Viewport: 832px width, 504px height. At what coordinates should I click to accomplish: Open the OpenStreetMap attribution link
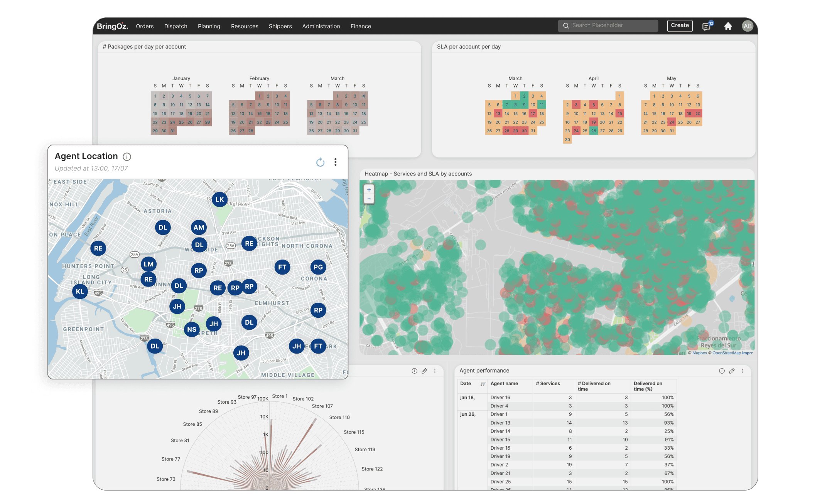click(x=727, y=353)
